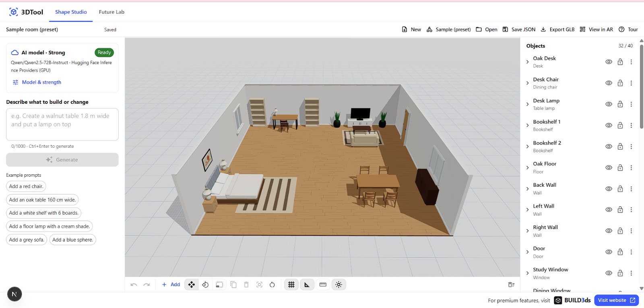Lock the Back Wall object
Screen dimensions: 644x308
[620, 189]
